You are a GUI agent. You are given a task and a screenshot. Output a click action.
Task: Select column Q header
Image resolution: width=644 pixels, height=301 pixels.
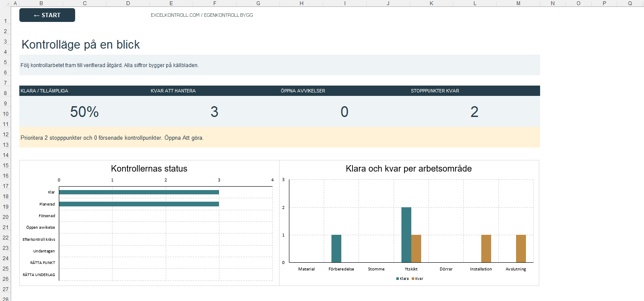pos(630,3)
